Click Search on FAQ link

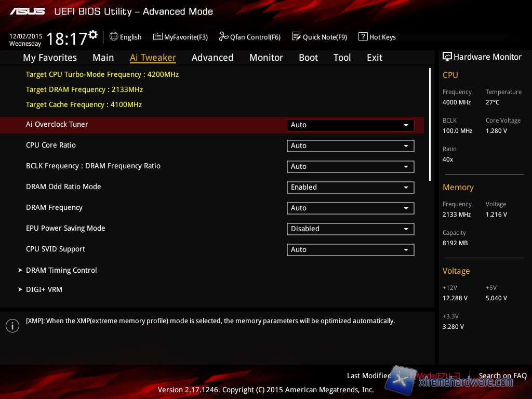coord(502,376)
